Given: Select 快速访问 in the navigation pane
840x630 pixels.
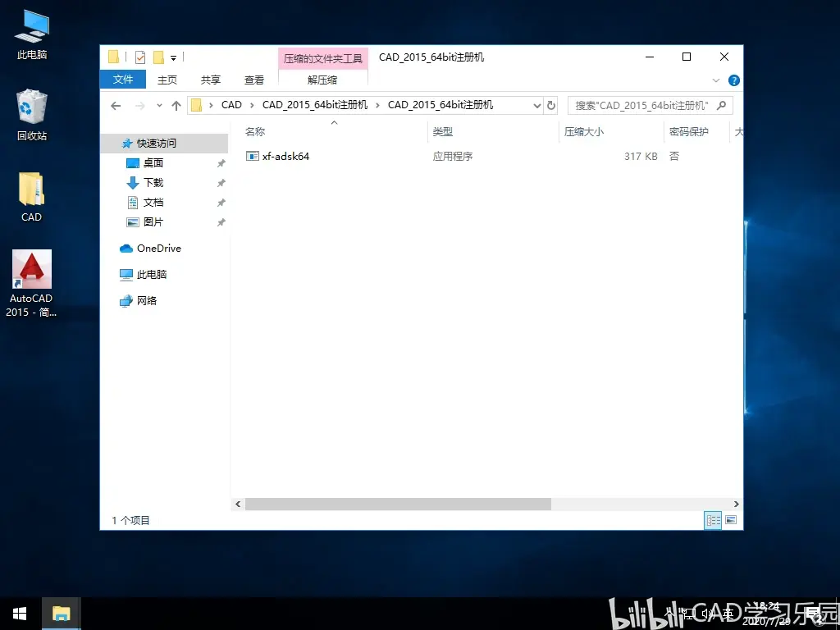Looking at the screenshot, I should 164,143.
